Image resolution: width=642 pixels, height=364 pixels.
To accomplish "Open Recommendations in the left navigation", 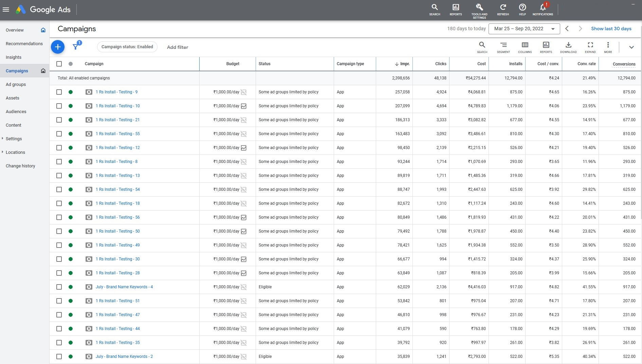I will (24, 44).
